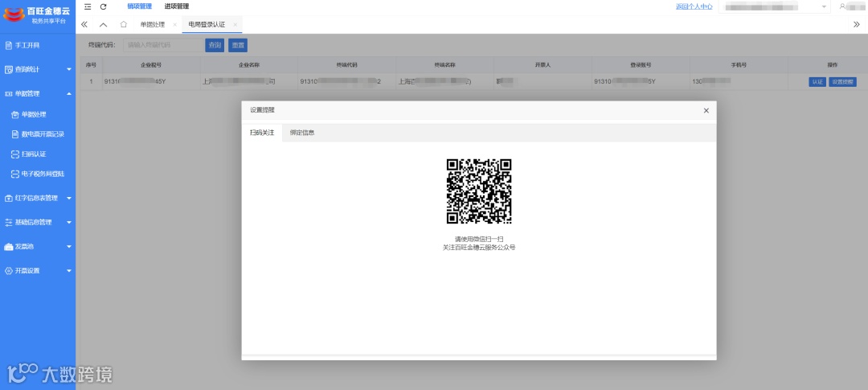The height and width of the screenshot is (390, 868).
Task: Click the WeChat QR code image
Action: (x=479, y=191)
